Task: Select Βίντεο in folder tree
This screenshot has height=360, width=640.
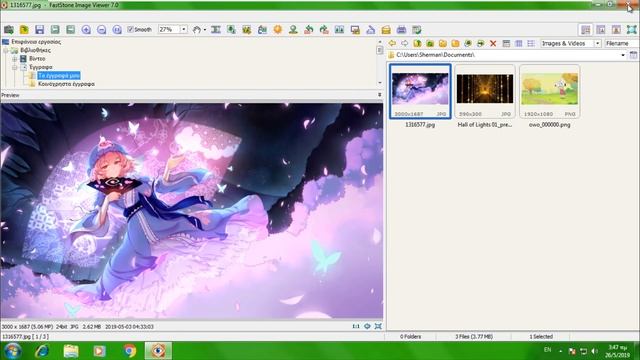Action: click(37, 59)
